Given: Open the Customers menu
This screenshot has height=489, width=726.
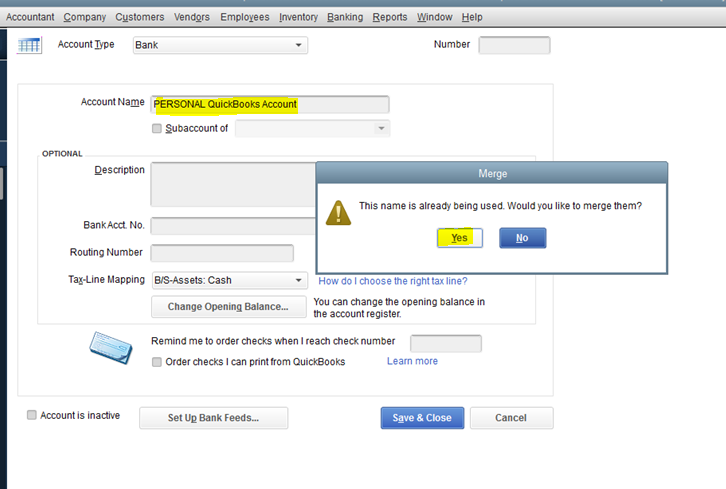Looking at the screenshot, I should 140,17.
